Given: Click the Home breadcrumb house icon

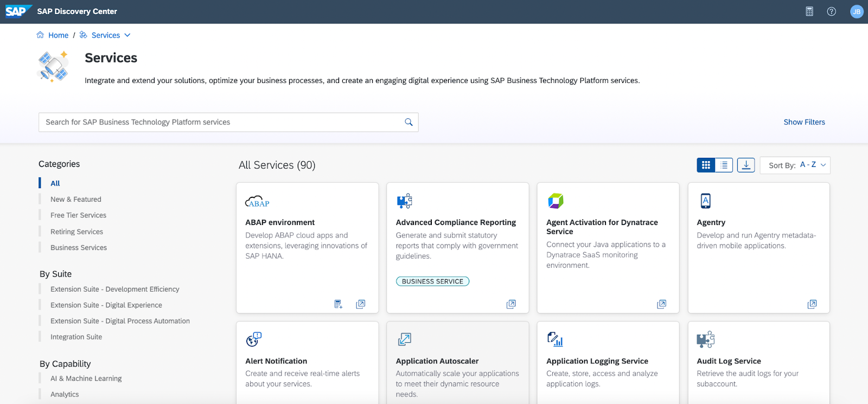Looking at the screenshot, I should click(40, 35).
